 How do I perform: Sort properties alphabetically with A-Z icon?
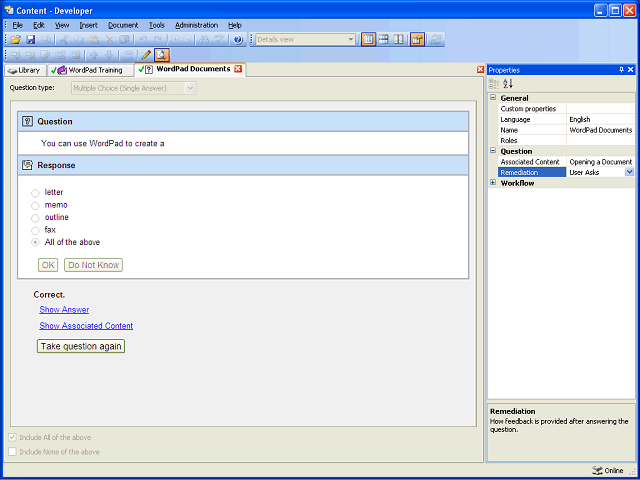click(508, 84)
